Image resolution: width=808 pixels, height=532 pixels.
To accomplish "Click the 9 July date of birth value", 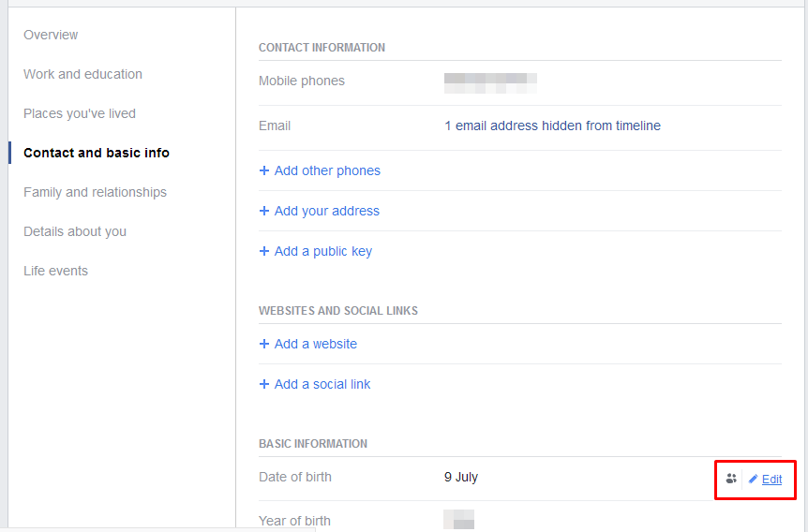I will click(461, 477).
